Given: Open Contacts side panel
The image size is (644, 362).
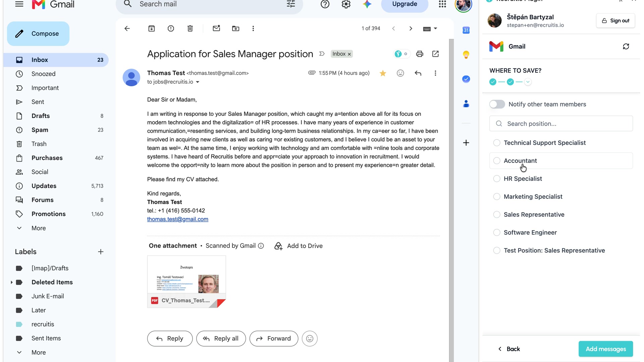Looking at the screenshot, I should tap(466, 104).
